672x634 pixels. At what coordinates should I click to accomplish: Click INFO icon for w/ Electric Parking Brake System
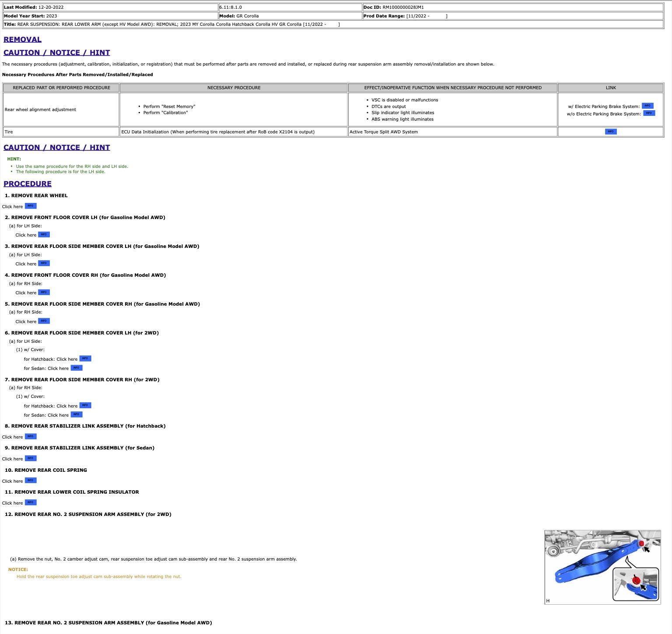(x=647, y=106)
